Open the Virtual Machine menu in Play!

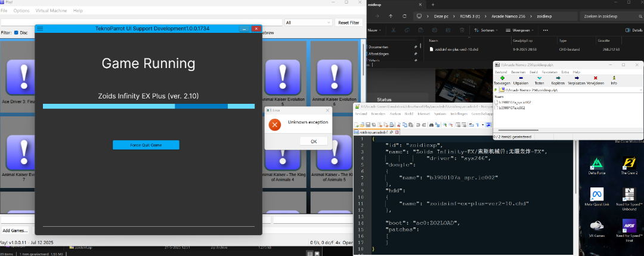pyautogui.click(x=51, y=10)
